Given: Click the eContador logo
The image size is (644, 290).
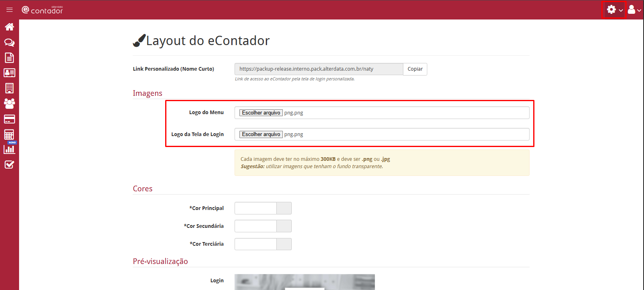Looking at the screenshot, I should point(42,10).
